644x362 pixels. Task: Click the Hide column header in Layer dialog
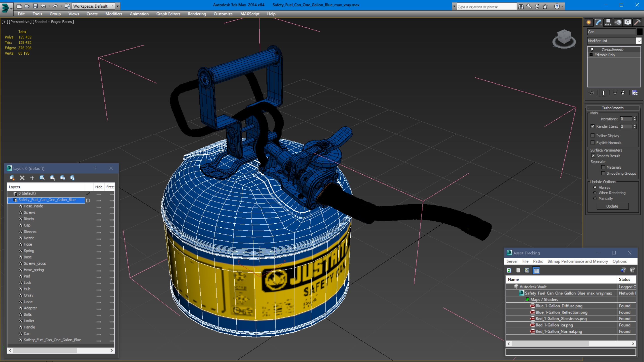tap(99, 187)
